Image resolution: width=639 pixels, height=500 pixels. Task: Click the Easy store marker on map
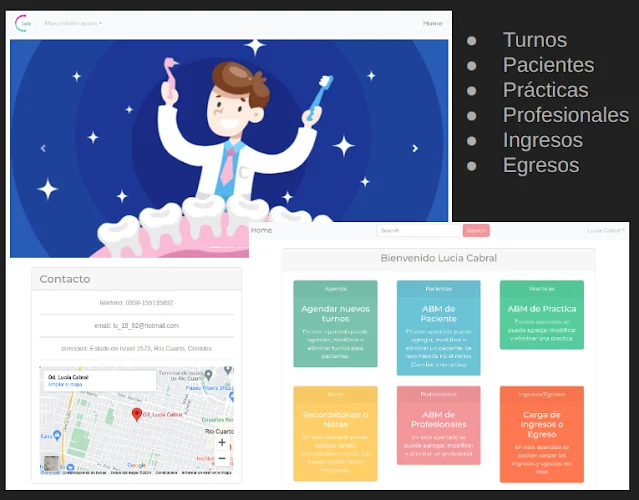(x=57, y=436)
